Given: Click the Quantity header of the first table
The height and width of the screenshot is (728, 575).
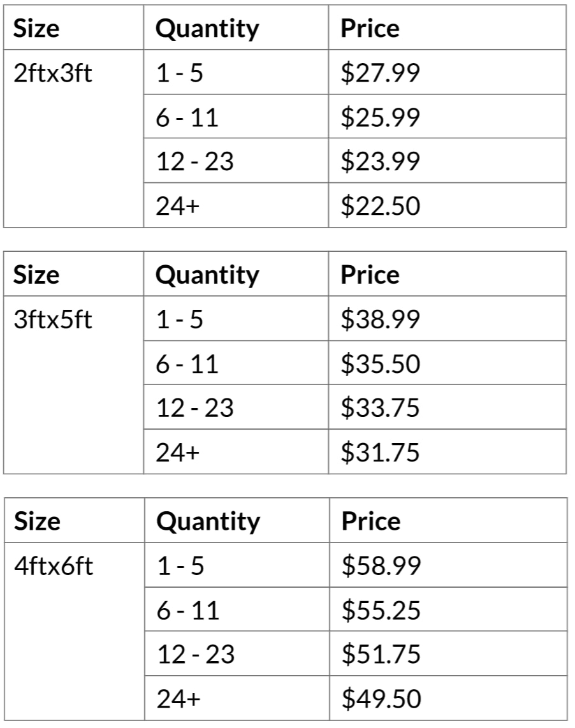Looking at the screenshot, I should pyautogui.click(x=236, y=27).
